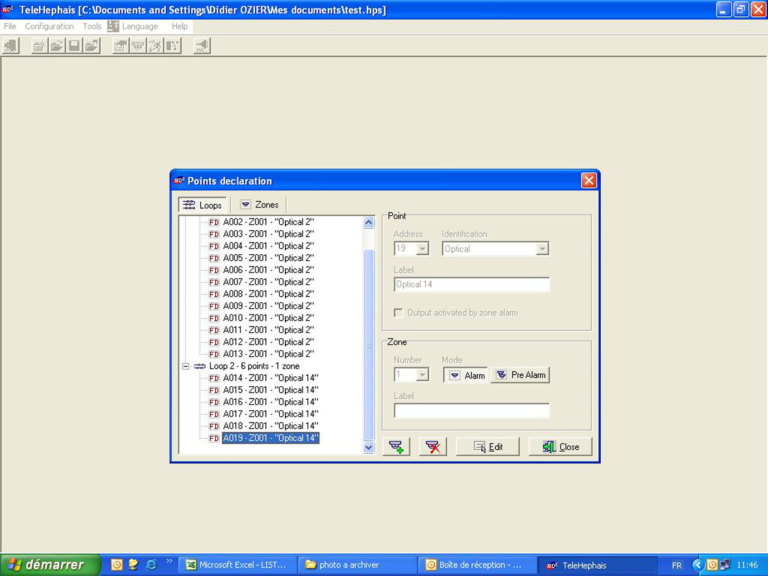
Task: Collapse the Loop 2 tree node
Action: tap(186, 366)
